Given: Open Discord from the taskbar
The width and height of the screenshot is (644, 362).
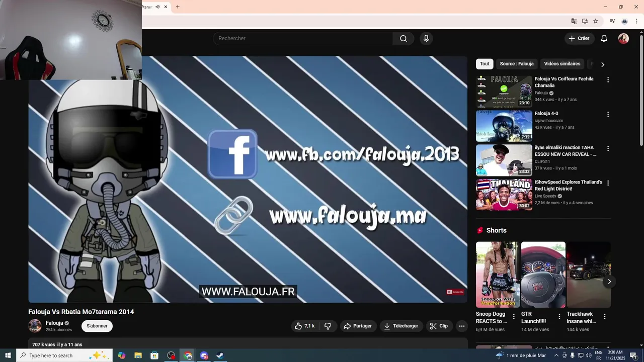Looking at the screenshot, I should point(204,355).
